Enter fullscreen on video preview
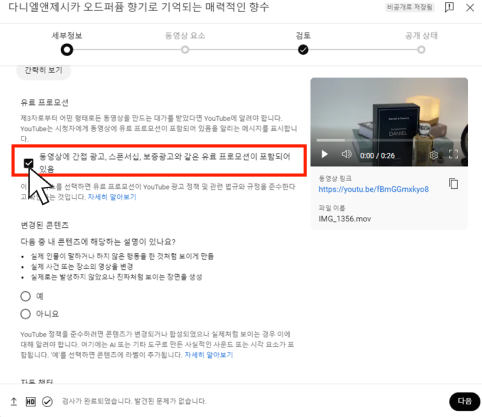 tap(453, 154)
